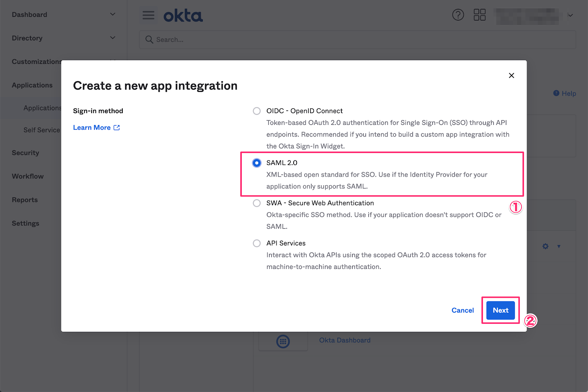Open Security in the sidebar
Screen dimensions: 588x392
click(25, 153)
